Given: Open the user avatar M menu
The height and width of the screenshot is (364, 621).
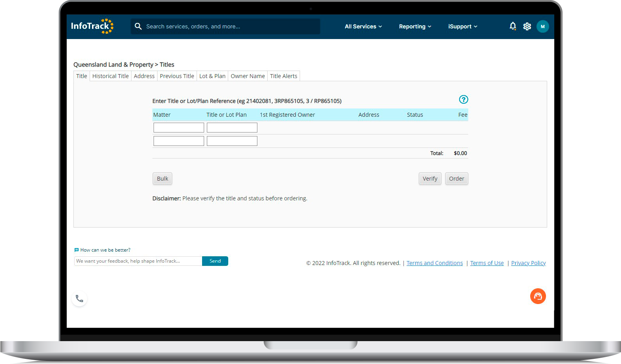Looking at the screenshot, I should click(543, 26).
